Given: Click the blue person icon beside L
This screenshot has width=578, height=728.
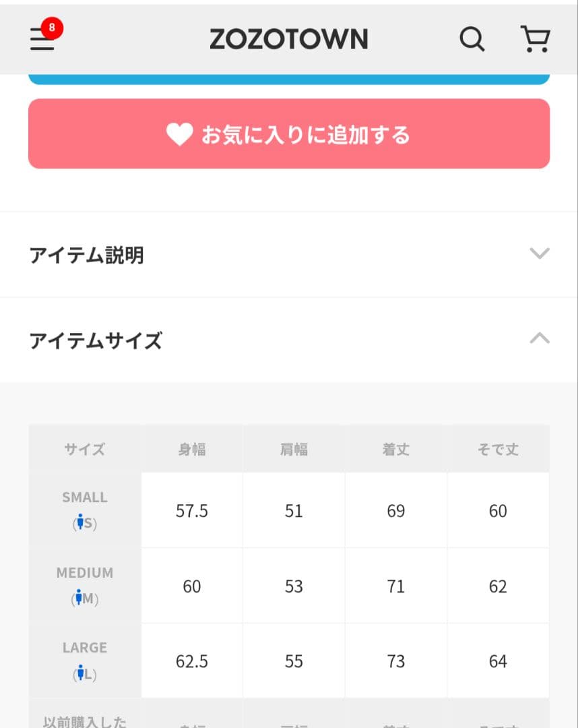Looking at the screenshot, I should 80,673.
